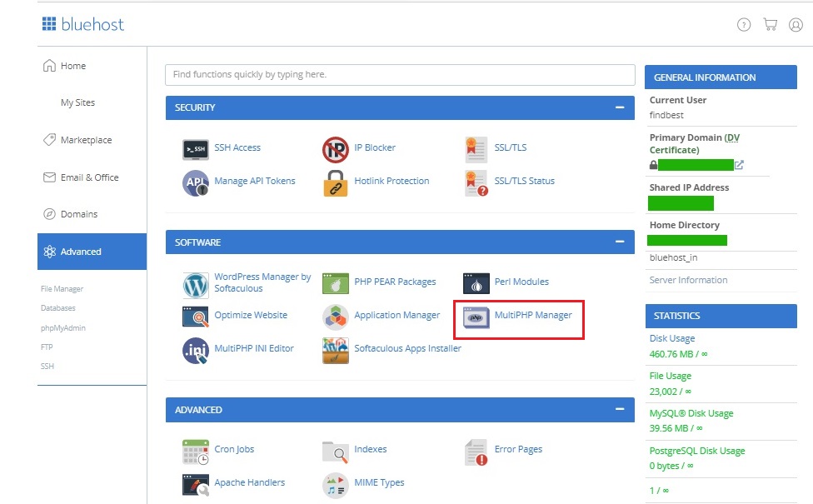Open the Manage API Tokens icon
The image size is (813, 504).
click(x=196, y=183)
